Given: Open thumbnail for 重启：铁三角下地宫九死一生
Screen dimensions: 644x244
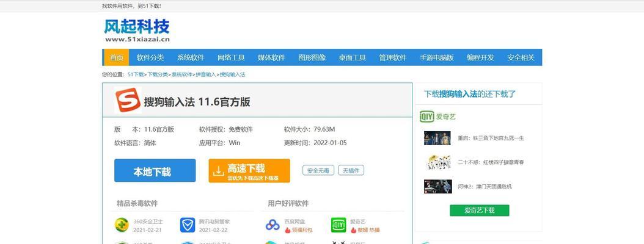Looking at the screenshot, I should click(437, 138).
